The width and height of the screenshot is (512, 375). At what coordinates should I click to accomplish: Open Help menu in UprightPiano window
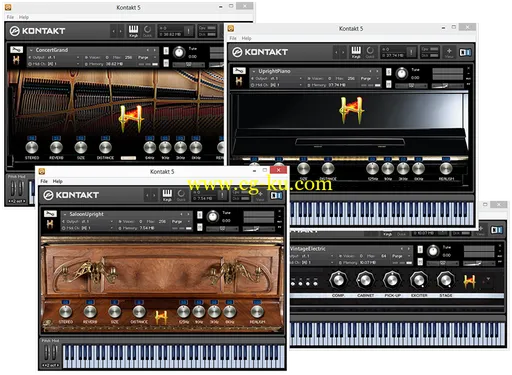pyautogui.click(x=246, y=38)
